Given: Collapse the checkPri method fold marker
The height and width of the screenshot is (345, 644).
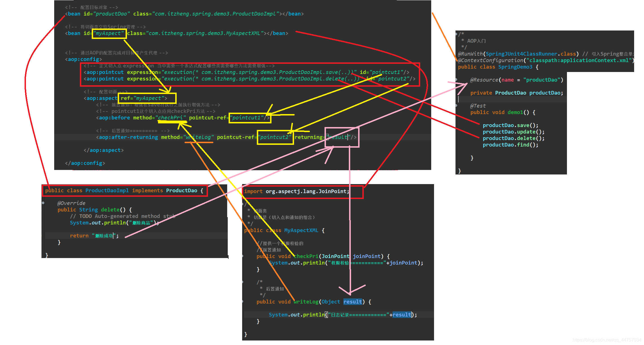Looking at the screenshot, I should (x=243, y=256).
